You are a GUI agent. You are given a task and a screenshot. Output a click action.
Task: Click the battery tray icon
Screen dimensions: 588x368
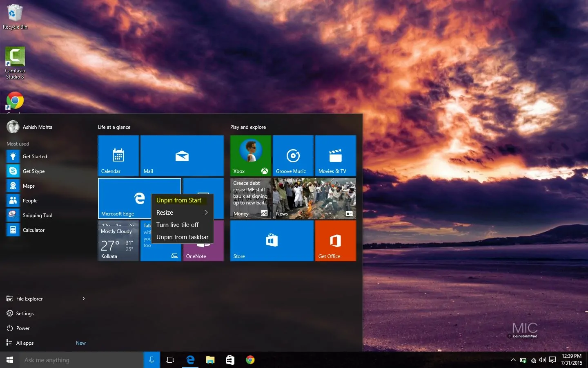523,360
